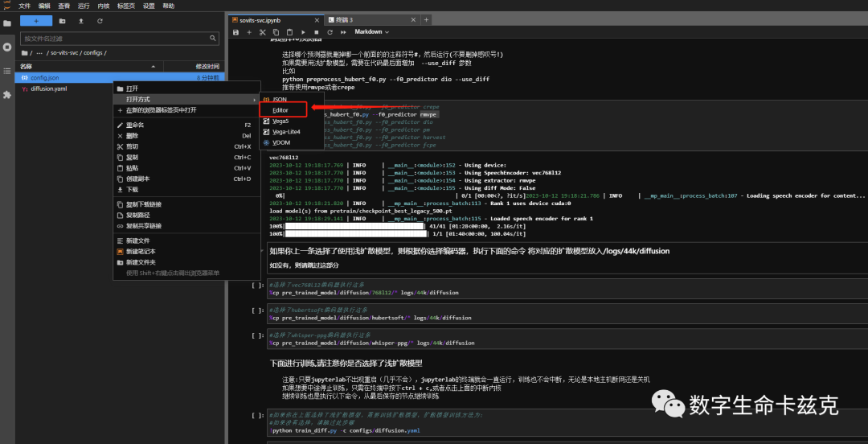The width and height of the screenshot is (868, 444).
Task: Open the 设置 menu
Action: tap(149, 6)
